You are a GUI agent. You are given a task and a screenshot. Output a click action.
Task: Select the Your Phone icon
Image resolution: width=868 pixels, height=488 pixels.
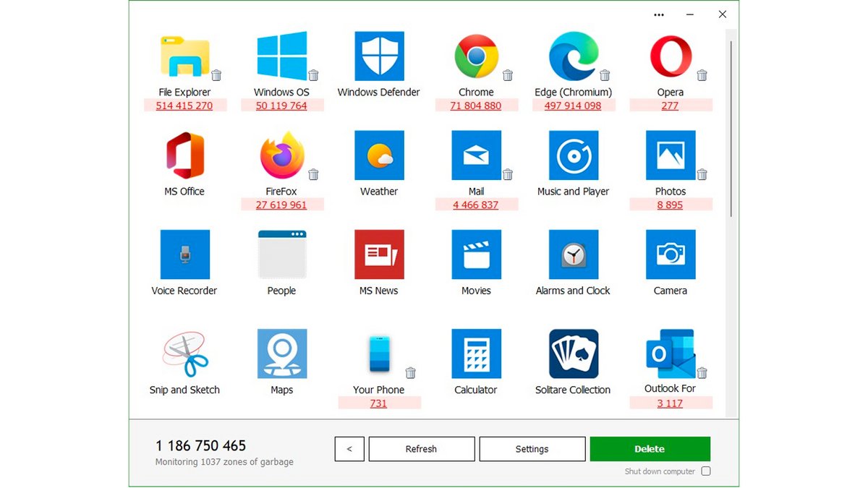tap(379, 354)
